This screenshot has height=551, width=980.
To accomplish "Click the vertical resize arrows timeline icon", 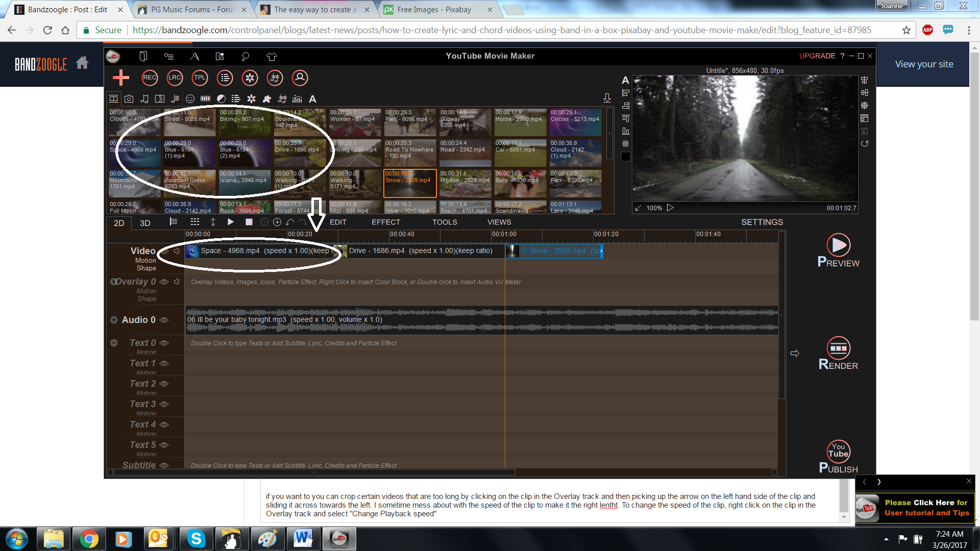I will pyautogui.click(x=213, y=222).
